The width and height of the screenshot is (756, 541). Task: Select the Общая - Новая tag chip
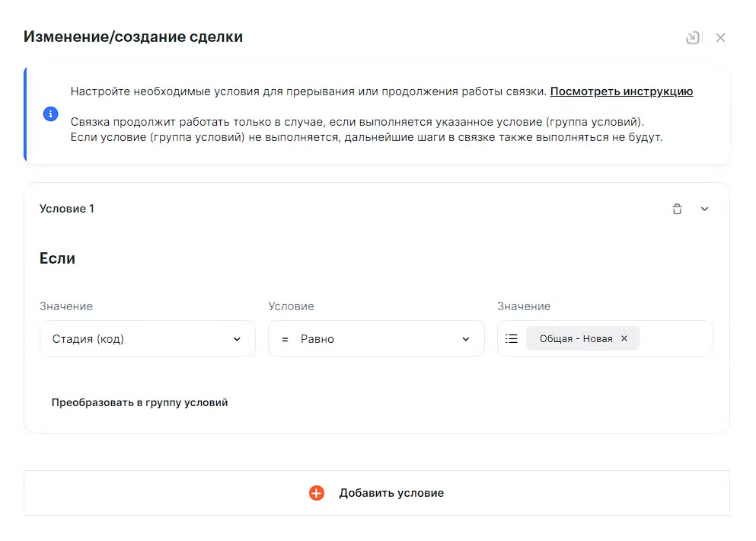(576, 338)
